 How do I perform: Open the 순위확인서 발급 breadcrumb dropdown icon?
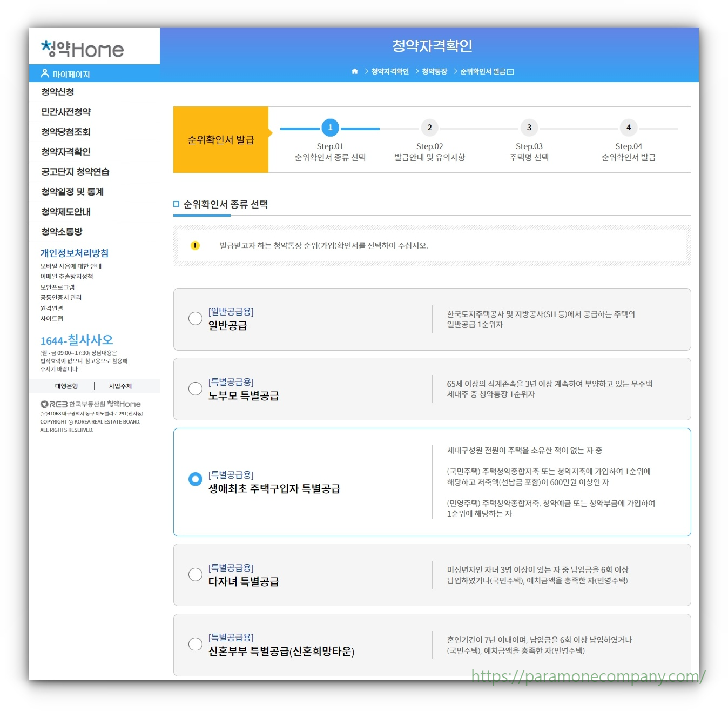tap(511, 72)
